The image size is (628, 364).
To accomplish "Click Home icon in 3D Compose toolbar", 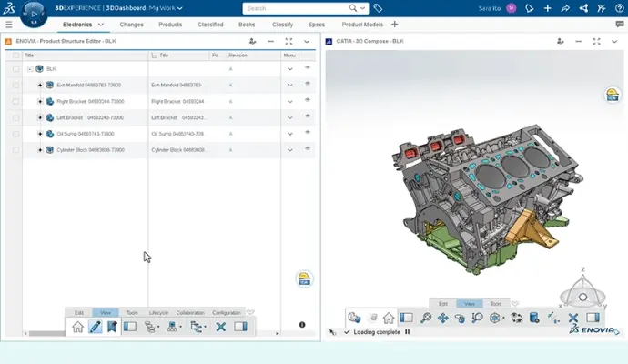I will click(389, 318).
